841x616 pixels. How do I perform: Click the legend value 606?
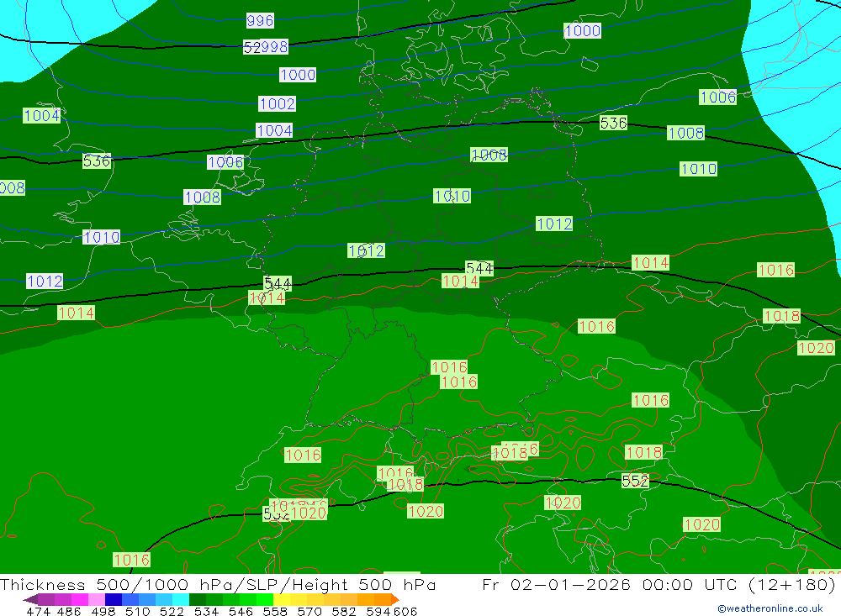(405, 611)
